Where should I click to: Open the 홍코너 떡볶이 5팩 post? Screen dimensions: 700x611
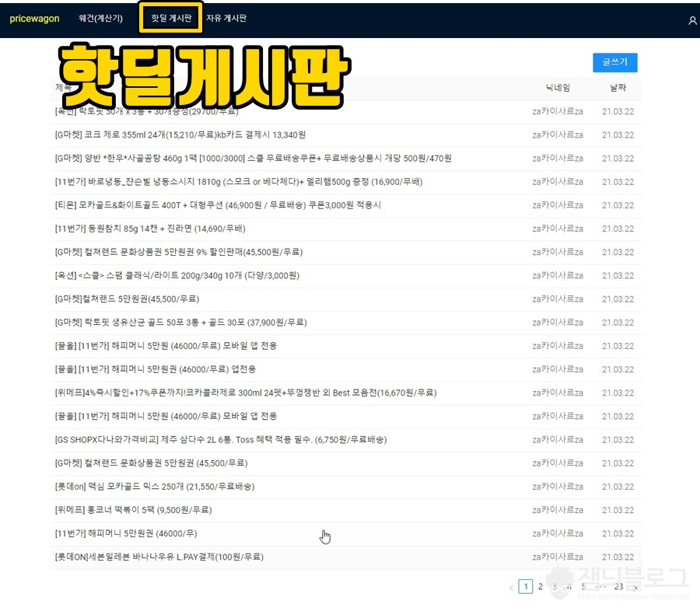point(133,510)
